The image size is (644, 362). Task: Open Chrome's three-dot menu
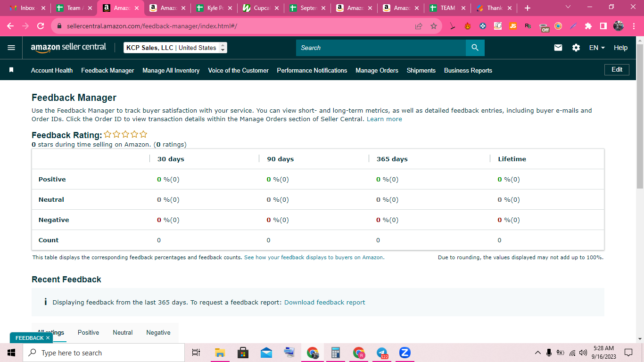click(x=633, y=26)
